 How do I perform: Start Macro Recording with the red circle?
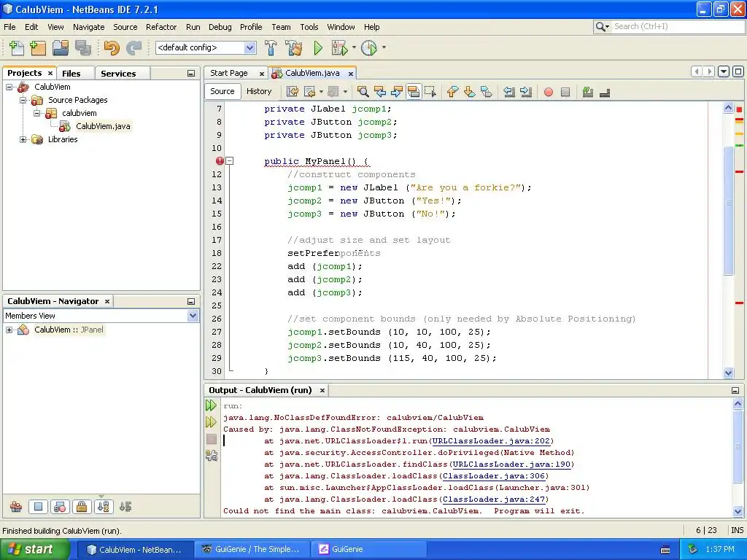tap(549, 92)
